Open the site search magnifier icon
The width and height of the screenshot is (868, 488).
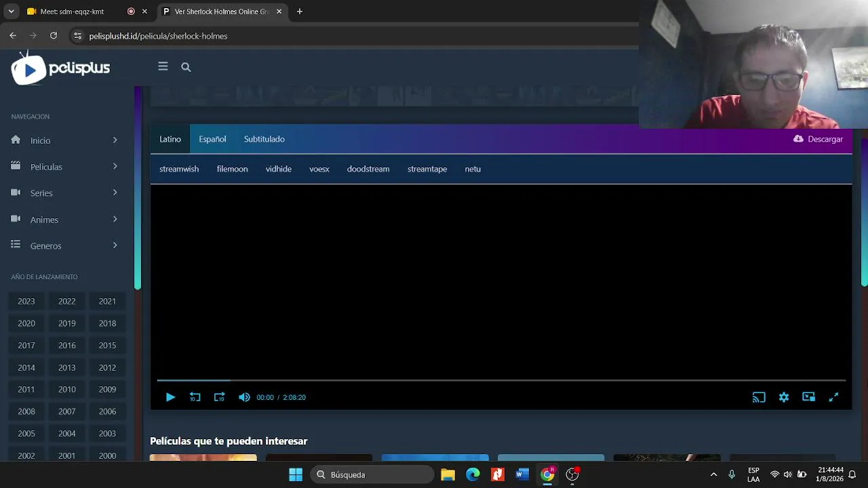[x=186, y=67]
